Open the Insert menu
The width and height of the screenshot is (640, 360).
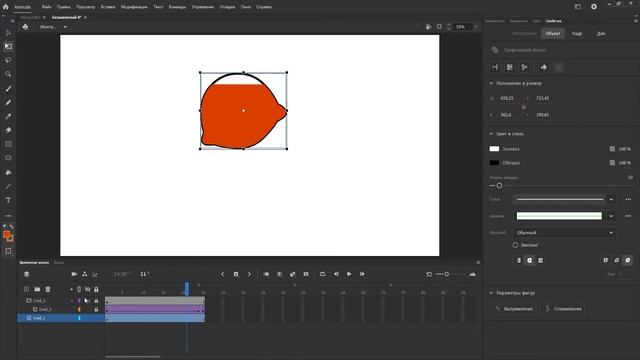pyautogui.click(x=108, y=7)
